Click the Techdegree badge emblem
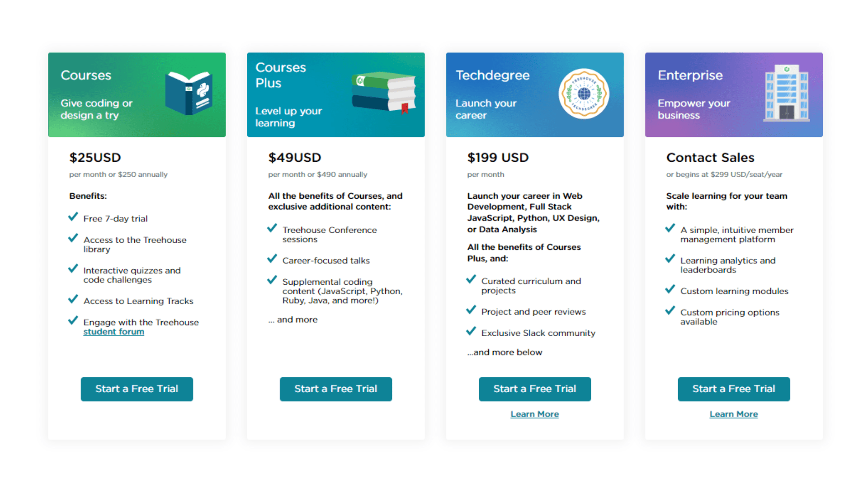This screenshot has width=868, height=488. click(584, 94)
